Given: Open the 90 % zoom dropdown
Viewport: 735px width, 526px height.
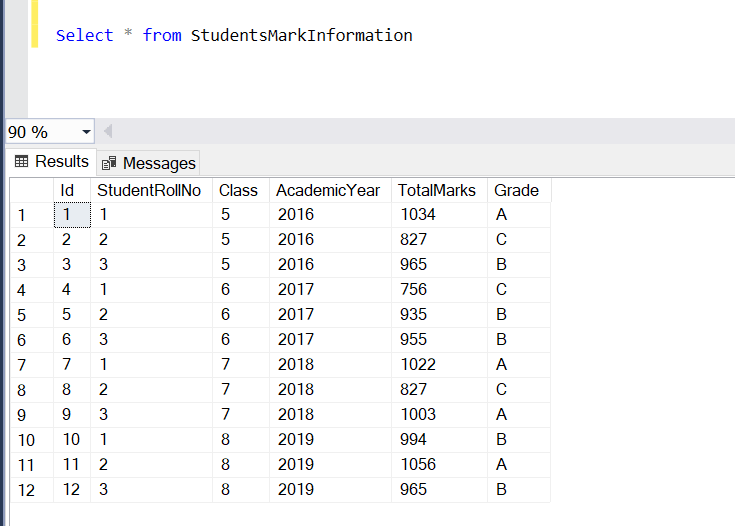Looking at the screenshot, I should 85,132.
